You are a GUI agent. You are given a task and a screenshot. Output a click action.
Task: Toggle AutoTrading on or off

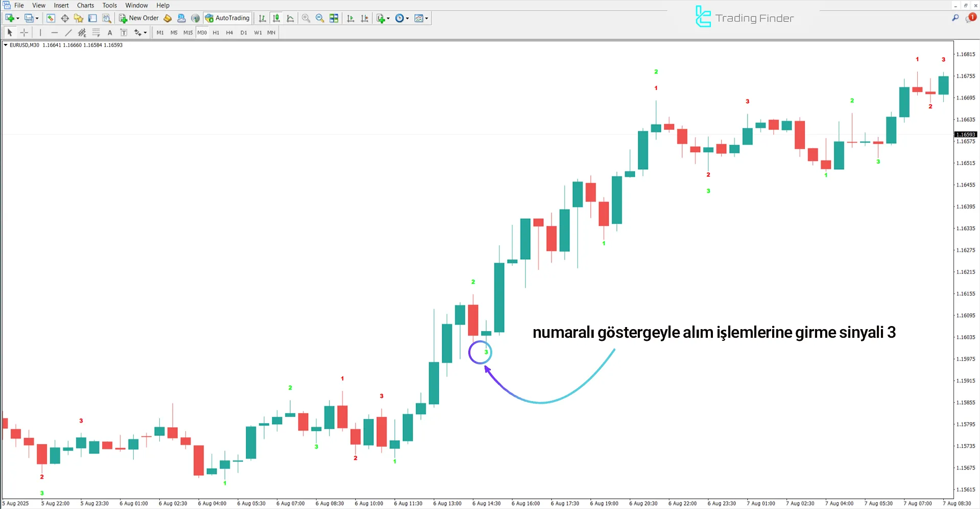coord(228,18)
